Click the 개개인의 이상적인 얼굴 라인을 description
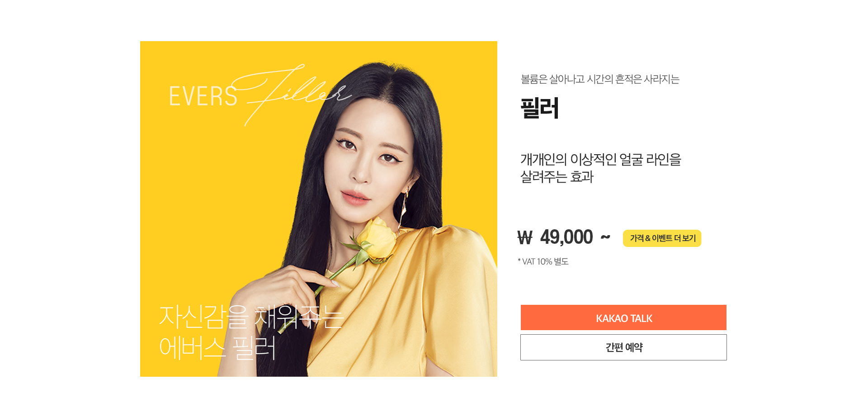The height and width of the screenshot is (393, 868). tap(601, 159)
